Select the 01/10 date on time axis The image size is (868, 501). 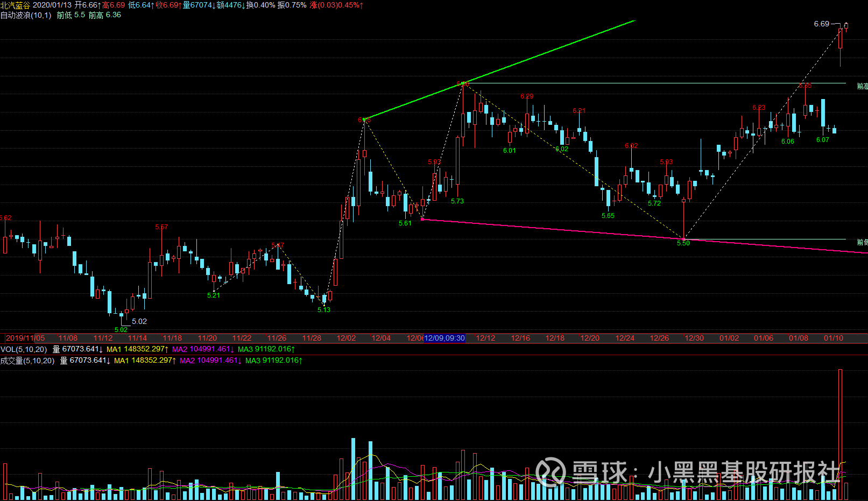pos(834,338)
